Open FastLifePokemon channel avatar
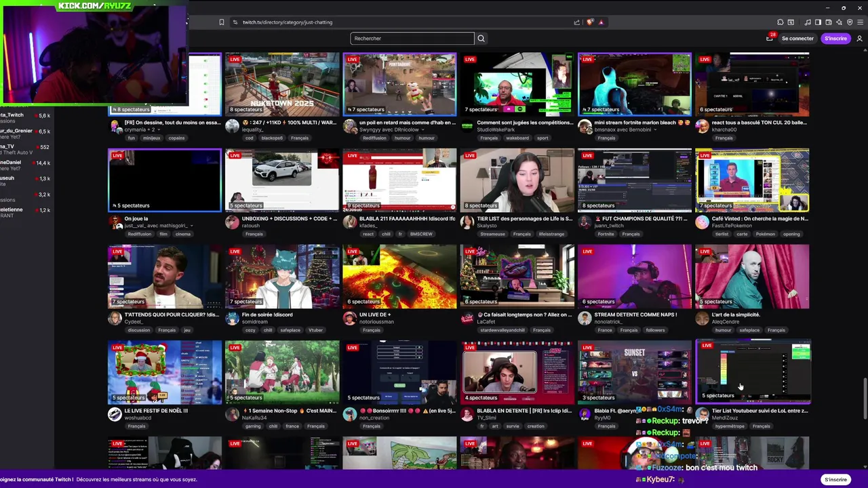The image size is (868, 488). (702, 222)
